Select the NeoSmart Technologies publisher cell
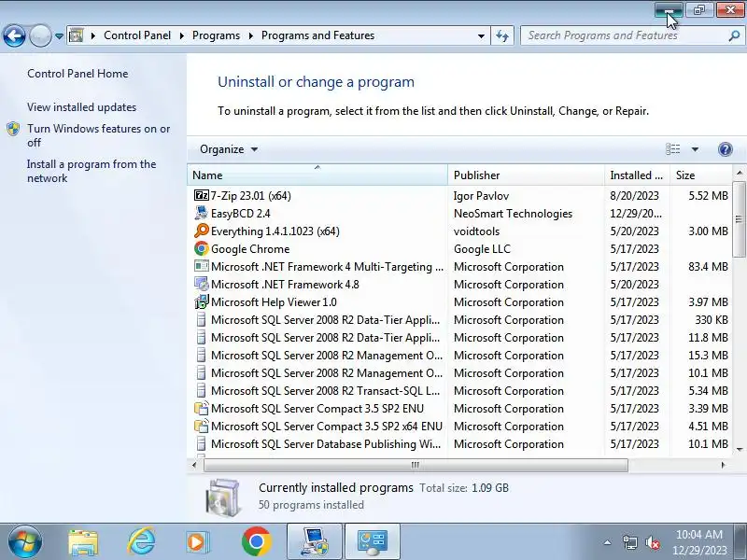This screenshot has height=560, width=747. (x=513, y=214)
